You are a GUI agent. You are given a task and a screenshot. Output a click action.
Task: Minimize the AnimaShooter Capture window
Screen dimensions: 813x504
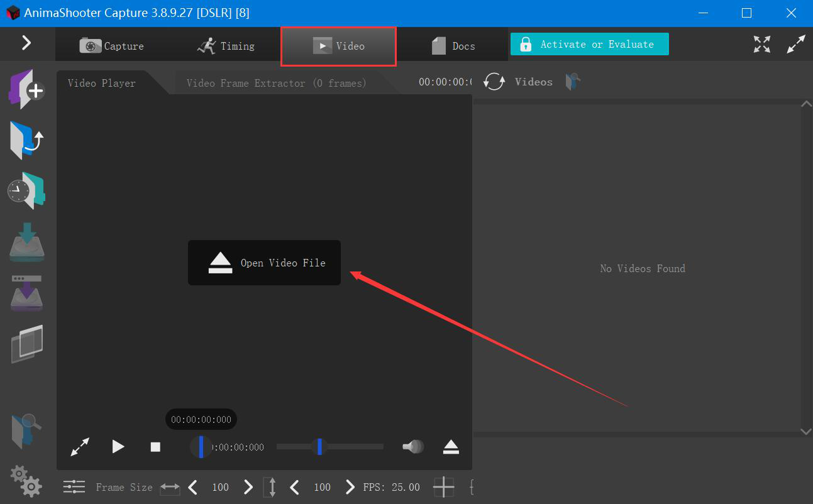(702, 13)
